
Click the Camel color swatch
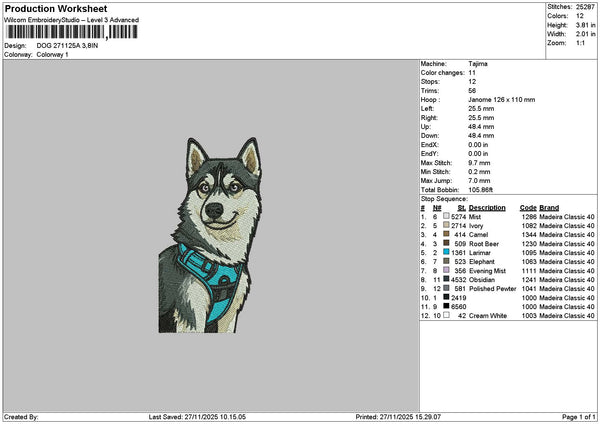(x=446, y=234)
